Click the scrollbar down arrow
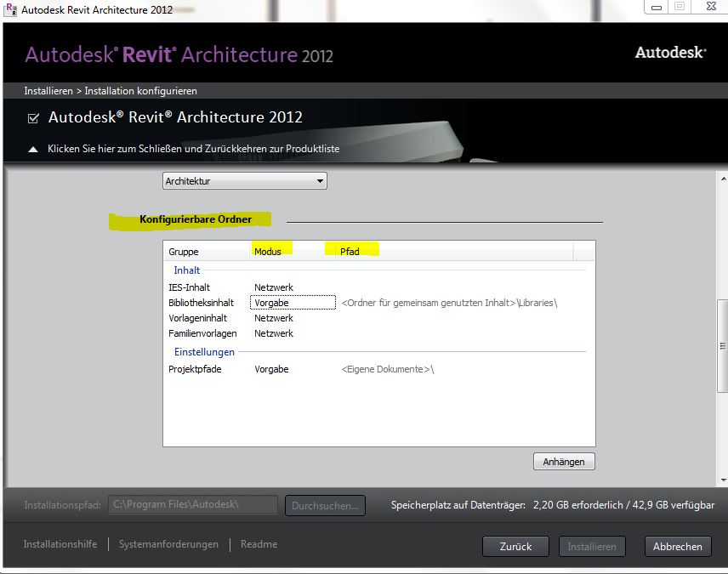Viewport: 728px width, 574px height. point(723,480)
